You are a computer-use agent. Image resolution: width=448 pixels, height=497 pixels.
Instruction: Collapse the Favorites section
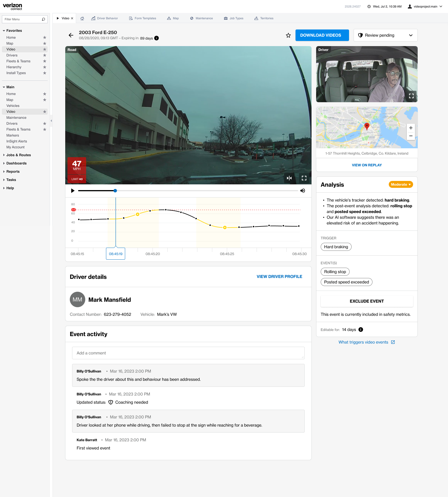tap(4, 31)
